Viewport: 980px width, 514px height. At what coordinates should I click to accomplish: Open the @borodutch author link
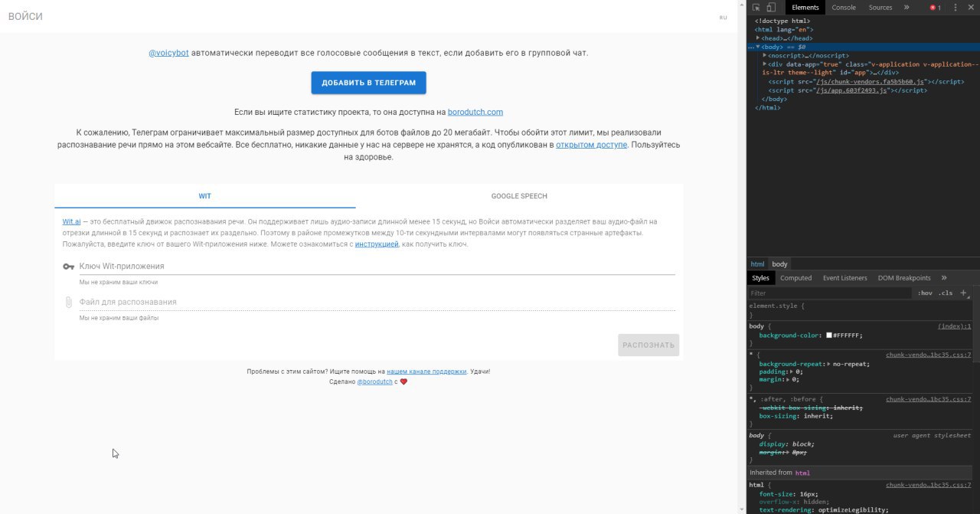pos(374,381)
